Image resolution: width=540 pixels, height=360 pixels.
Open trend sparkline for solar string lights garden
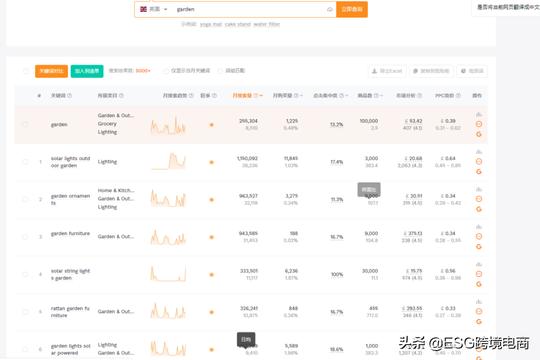click(x=168, y=274)
